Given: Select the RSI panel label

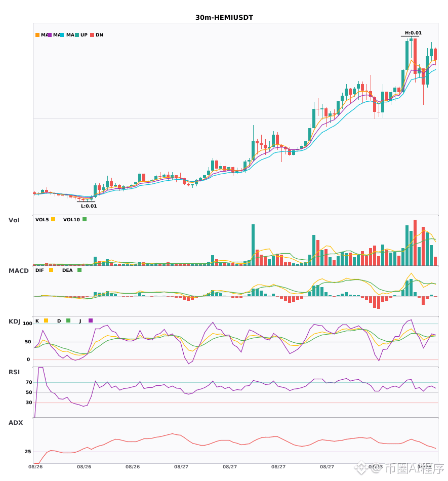Looking at the screenshot, I should click(x=14, y=372).
